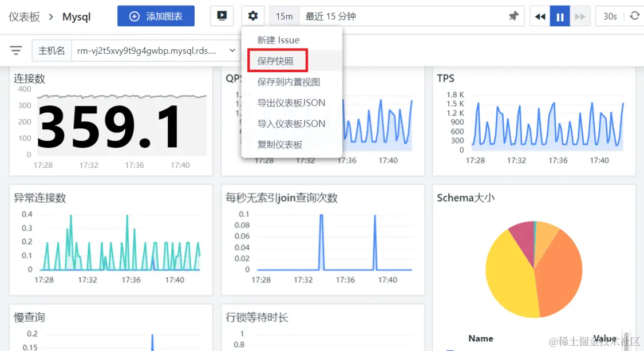Pause auto refresh with the pause button

(x=560, y=17)
